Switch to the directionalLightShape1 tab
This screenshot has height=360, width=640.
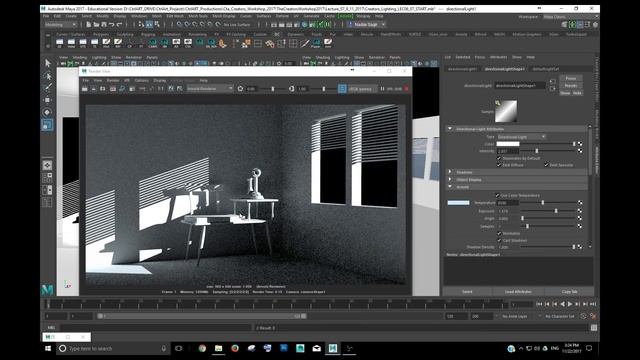[x=504, y=69]
